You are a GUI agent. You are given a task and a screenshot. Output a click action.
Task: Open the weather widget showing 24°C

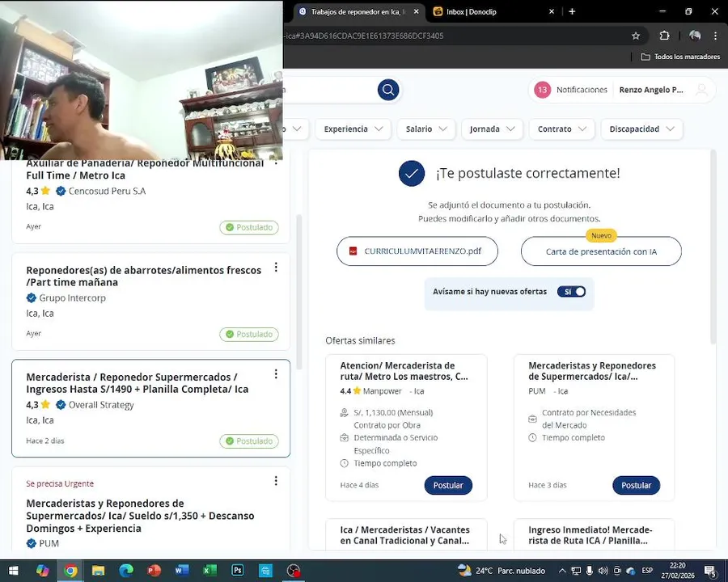(502, 571)
